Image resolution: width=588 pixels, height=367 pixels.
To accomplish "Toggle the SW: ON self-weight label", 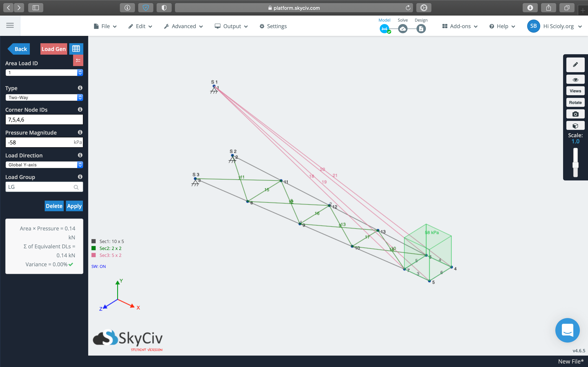I will coord(98,266).
